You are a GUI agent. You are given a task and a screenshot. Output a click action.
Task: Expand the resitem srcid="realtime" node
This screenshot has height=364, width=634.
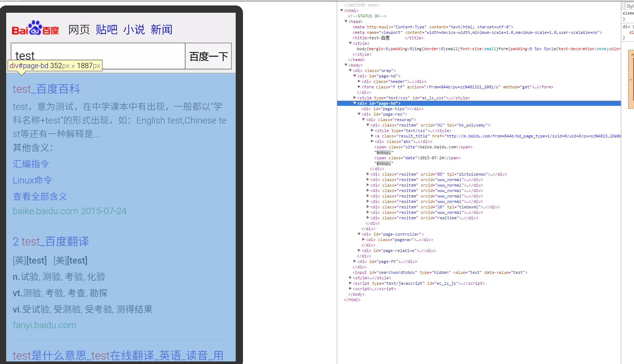[368, 218]
